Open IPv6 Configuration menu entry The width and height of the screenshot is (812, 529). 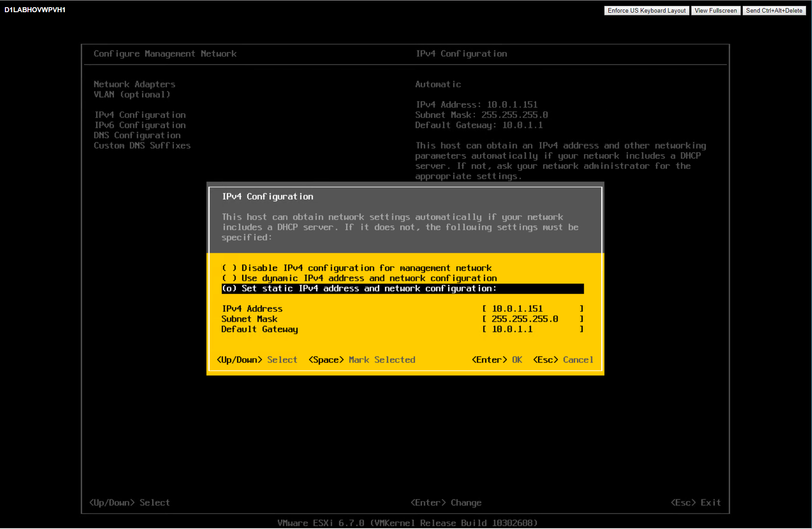(x=140, y=125)
